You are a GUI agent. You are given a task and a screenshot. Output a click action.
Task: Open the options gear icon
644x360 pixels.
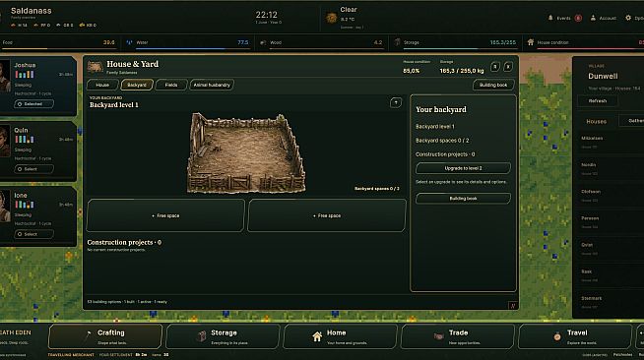628,18
